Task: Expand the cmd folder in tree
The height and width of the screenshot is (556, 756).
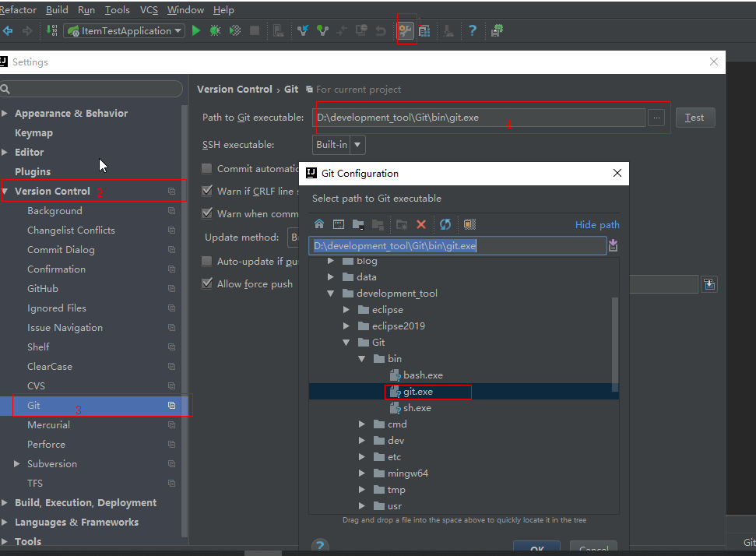Action: (x=362, y=424)
